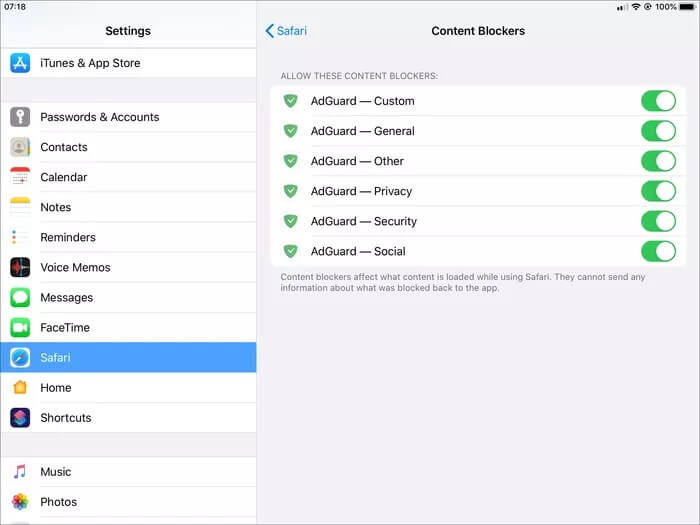Open Reminders settings

tap(129, 237)
